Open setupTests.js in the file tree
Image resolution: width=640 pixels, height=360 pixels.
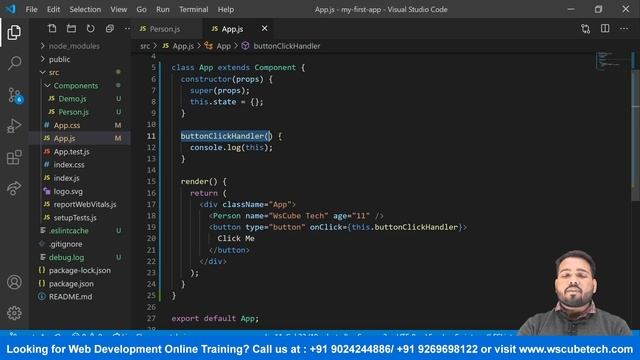click(x=75, y=218)
